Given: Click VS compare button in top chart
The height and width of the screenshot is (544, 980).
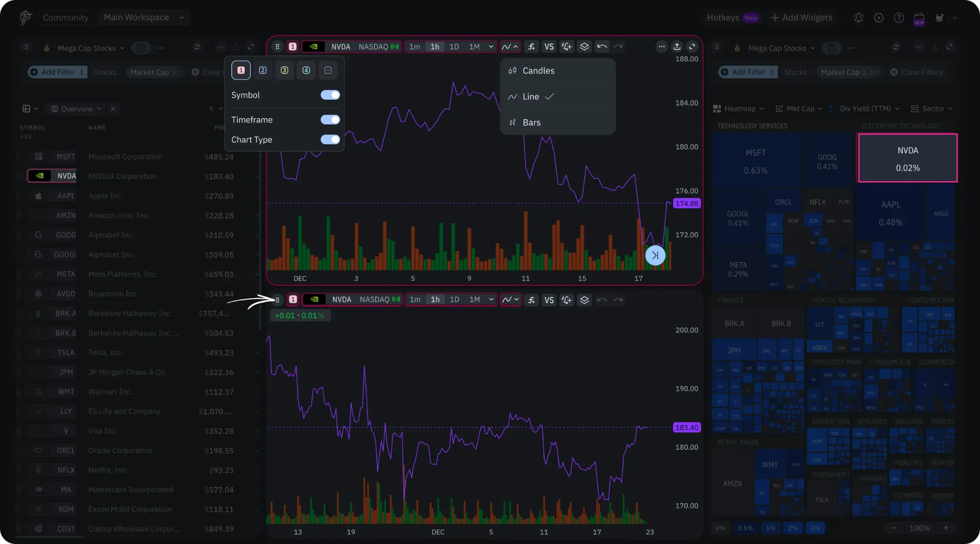Looking at the screenshot, I should pyautogui.click(x=549, y=46).
